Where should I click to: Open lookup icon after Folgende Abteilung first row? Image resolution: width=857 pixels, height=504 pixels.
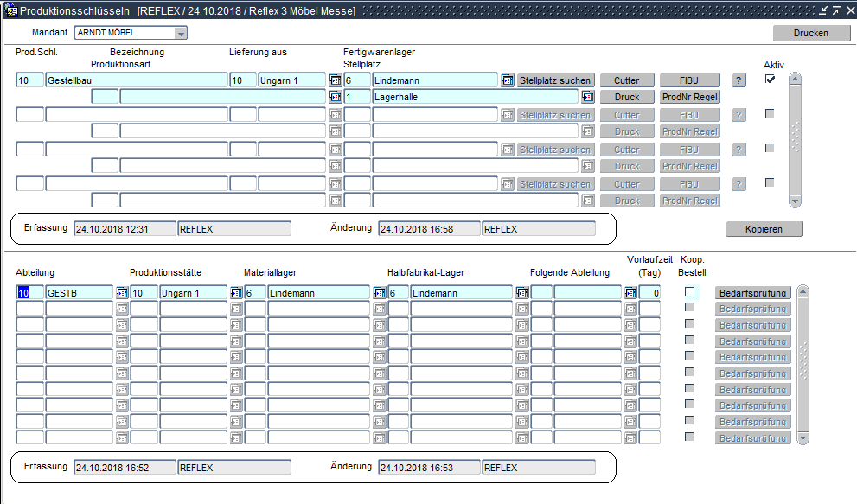point(630,293)
